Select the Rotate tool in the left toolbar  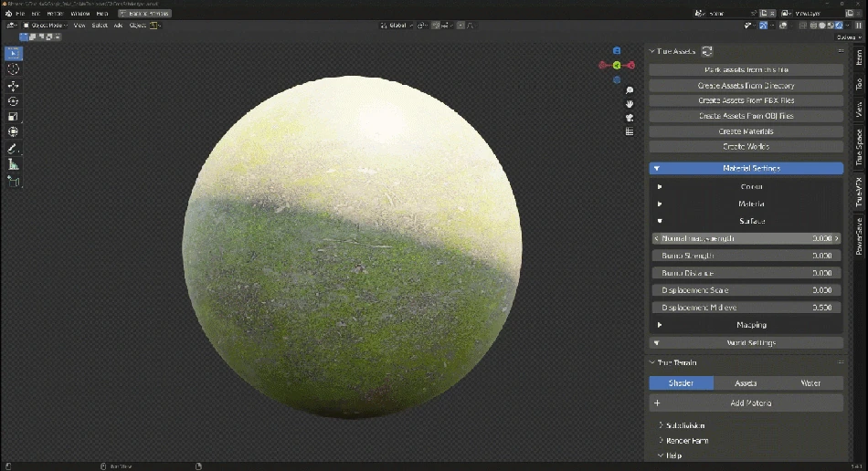[13, 101]
